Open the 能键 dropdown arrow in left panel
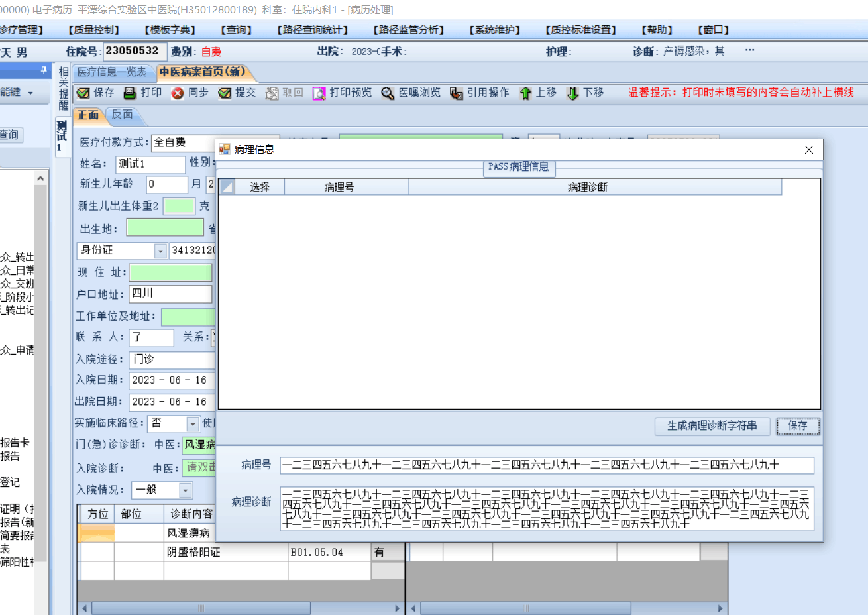The image size is (868, 615). pyautogui.click(x=30, y=93)
